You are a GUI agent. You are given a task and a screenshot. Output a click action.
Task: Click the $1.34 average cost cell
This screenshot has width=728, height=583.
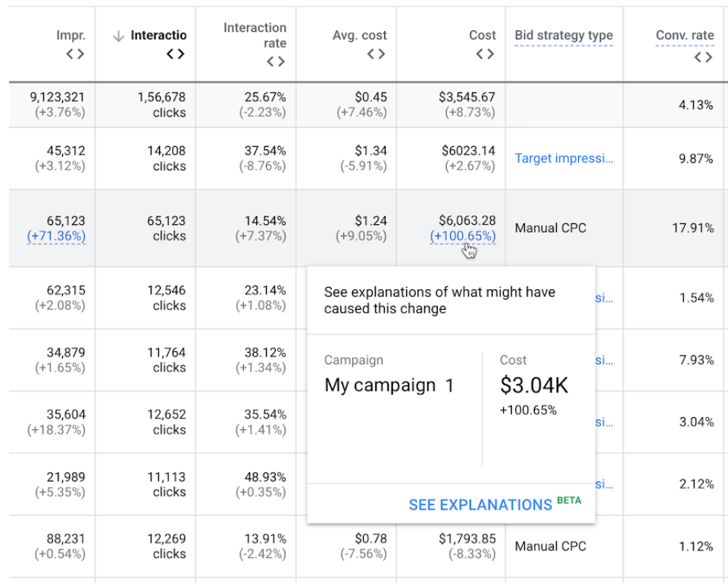pyautogui.click(x=371, y=151)
